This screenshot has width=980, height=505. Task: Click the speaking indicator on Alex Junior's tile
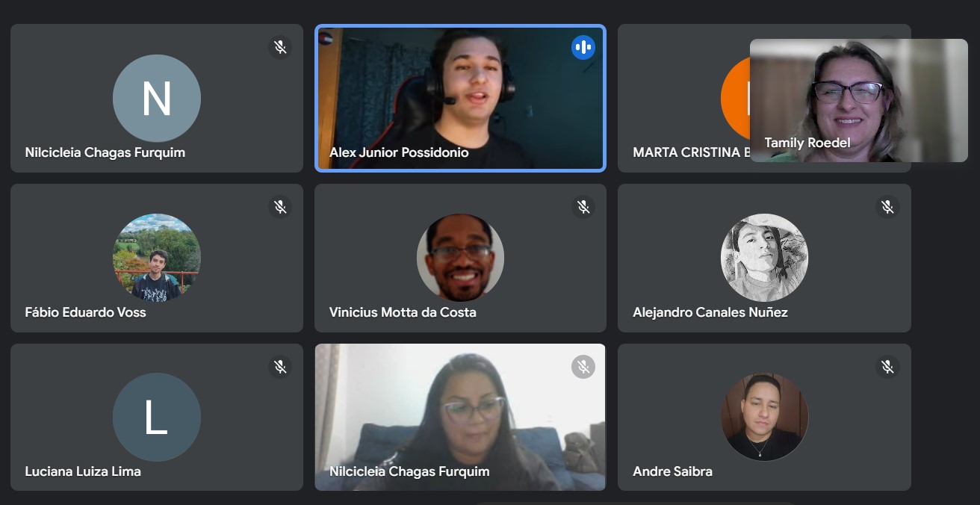pos(583,47)
